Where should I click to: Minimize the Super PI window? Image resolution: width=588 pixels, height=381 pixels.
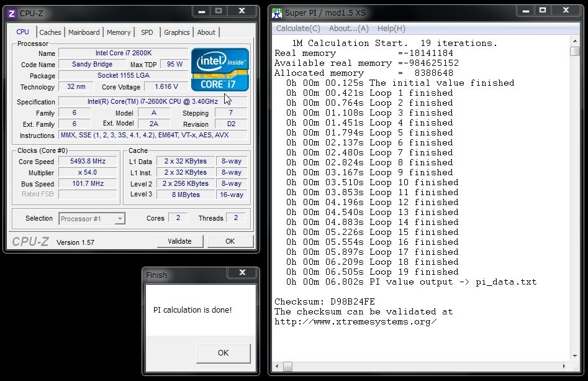tap(526, 11)
